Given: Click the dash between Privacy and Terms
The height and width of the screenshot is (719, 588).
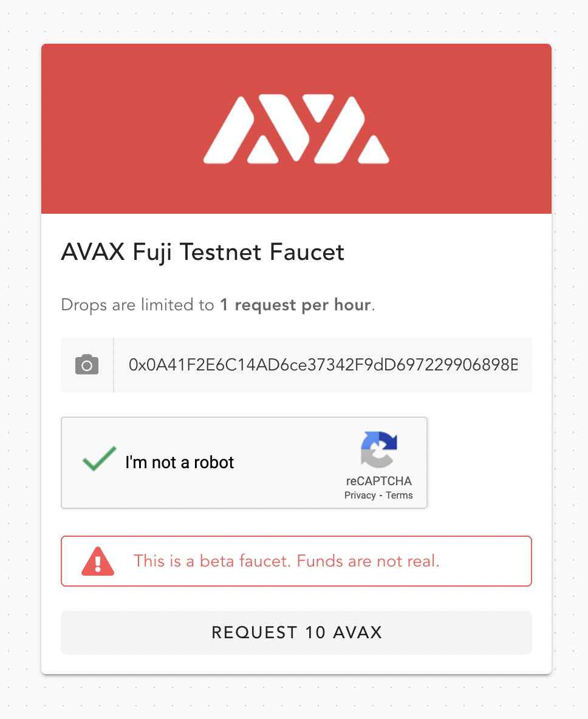Looking at the screenshot, I should click(x=381, y=496).
